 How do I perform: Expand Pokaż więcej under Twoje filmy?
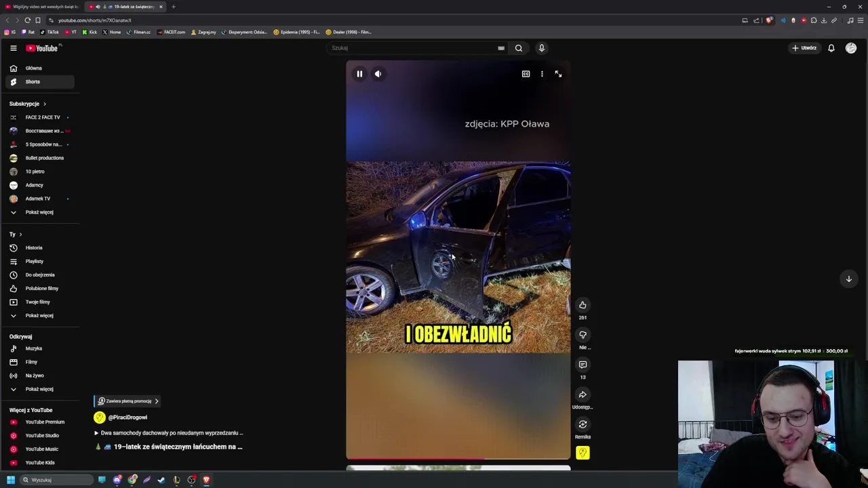point(40,316)
